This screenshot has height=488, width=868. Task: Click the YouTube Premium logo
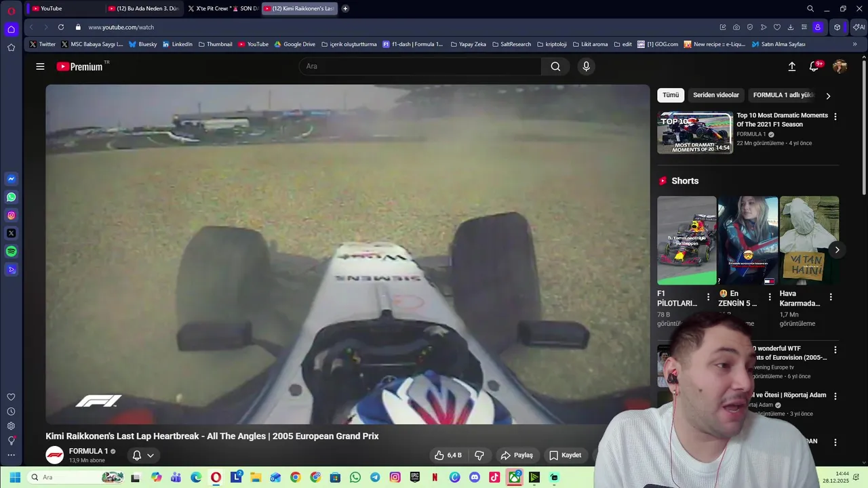point(79,66)
